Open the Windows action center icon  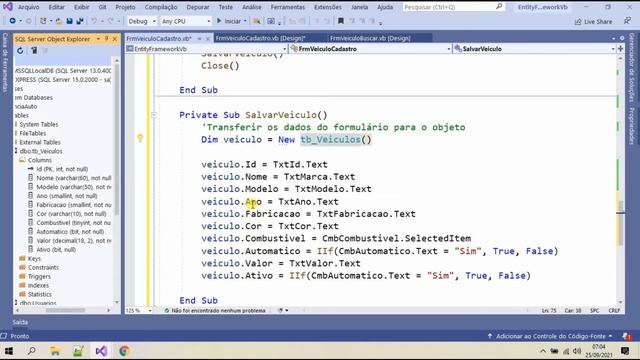624,351
